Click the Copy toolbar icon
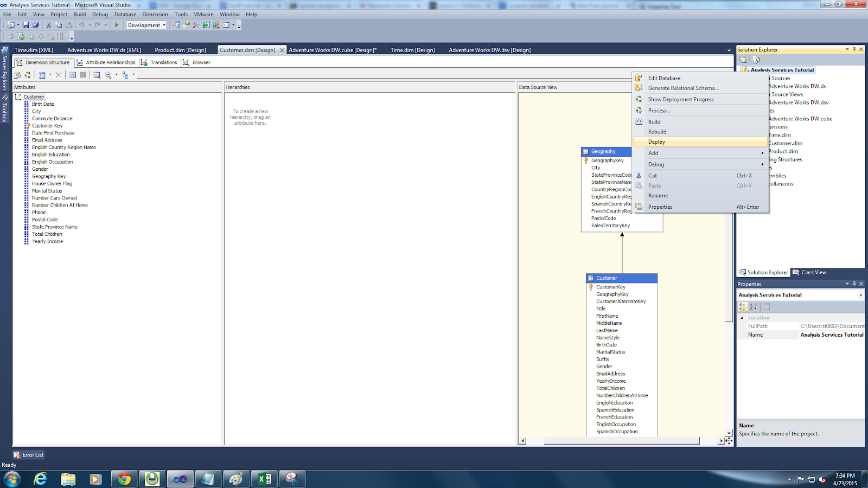 click(59, 25)
